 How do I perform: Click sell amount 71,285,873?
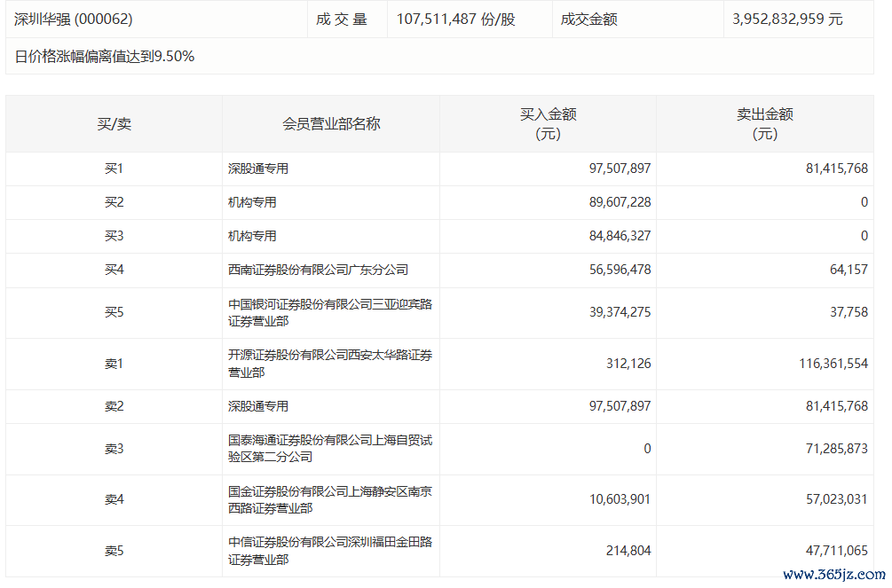[837, 450]
